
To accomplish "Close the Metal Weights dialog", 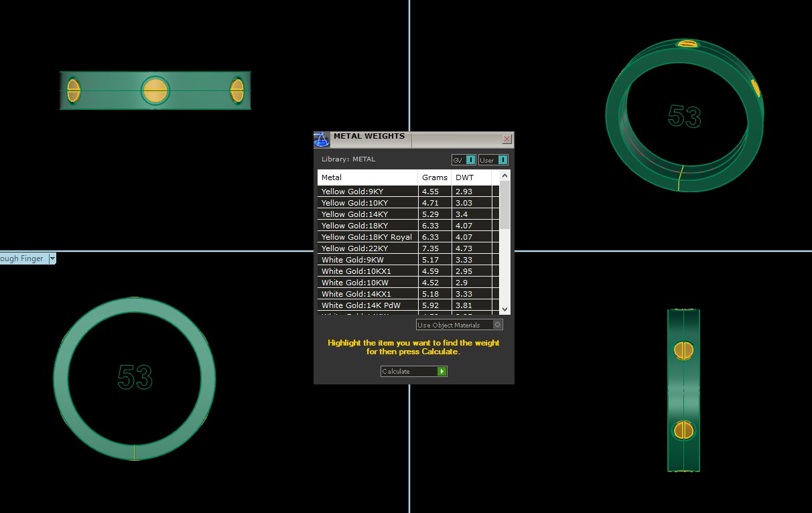I will click(x=506, y=139).
